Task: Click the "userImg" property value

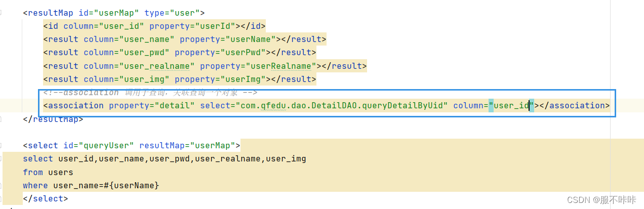Action: (240, 79)
